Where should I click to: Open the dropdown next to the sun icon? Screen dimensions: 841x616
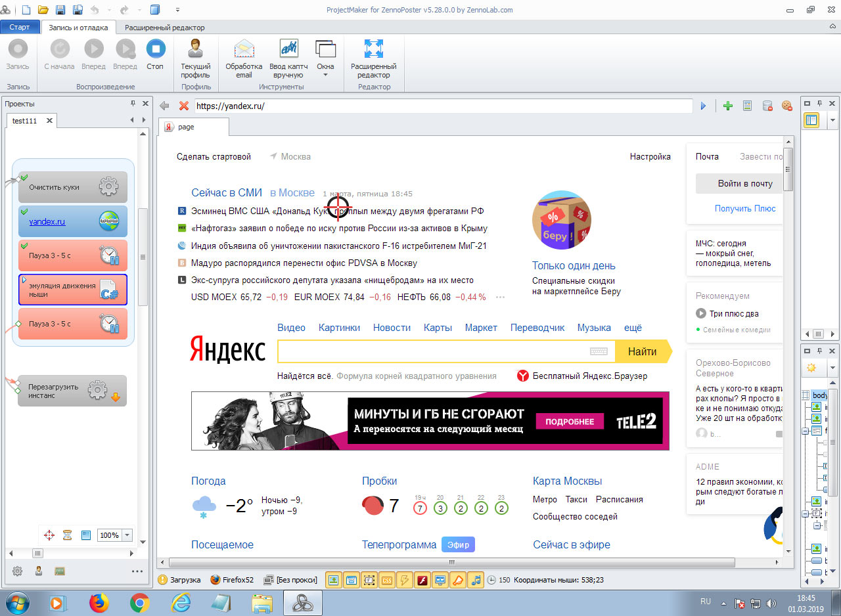[832, 368]
